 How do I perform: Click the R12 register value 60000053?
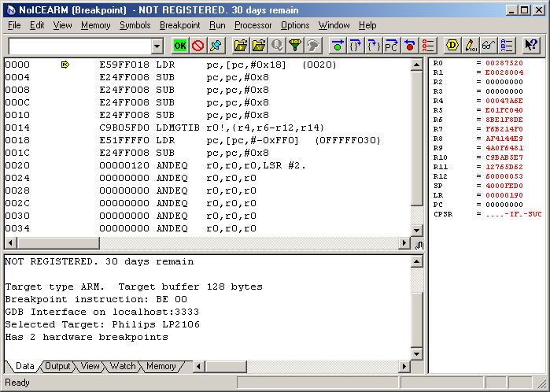tap(504, 176)
